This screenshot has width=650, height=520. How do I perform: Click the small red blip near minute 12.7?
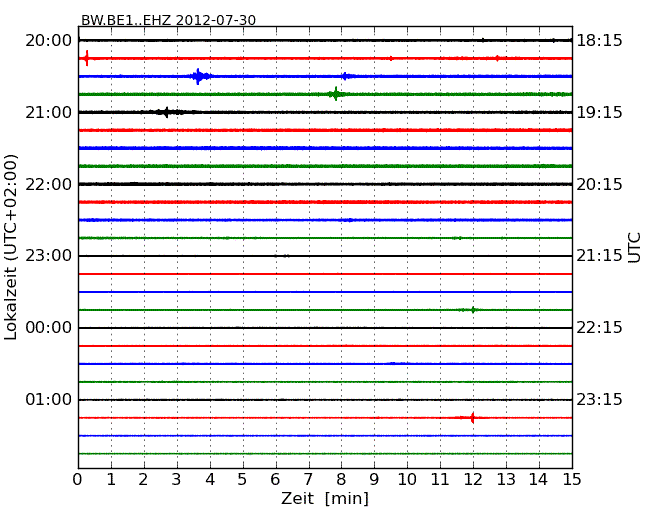(497, 58)
